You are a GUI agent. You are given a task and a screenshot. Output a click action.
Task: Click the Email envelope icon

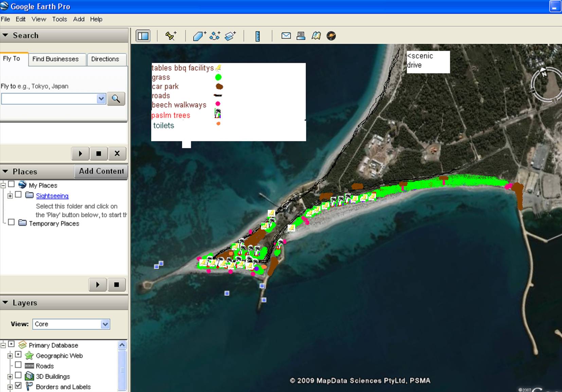click(286, 36)
